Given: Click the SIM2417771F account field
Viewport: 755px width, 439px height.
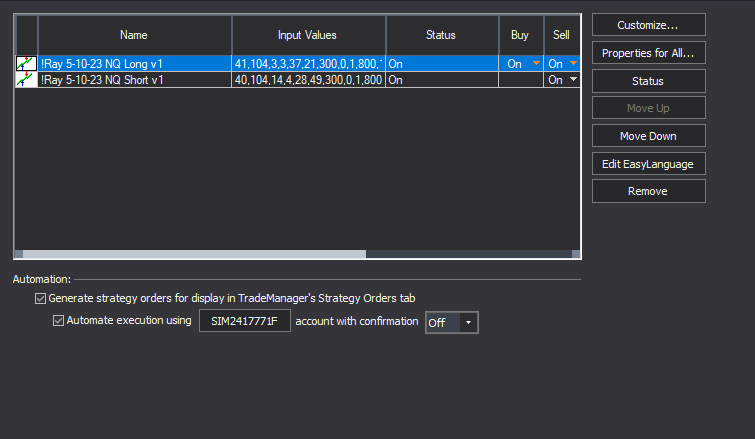Looking at the screenshot, I should pyautogui.click(x=245, y=321).
